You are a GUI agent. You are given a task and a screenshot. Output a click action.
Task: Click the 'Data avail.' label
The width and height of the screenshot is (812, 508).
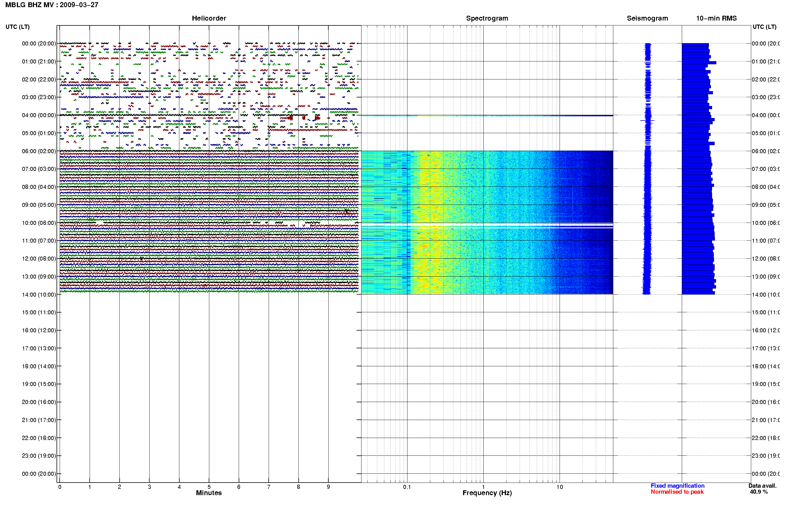point(762,486)
